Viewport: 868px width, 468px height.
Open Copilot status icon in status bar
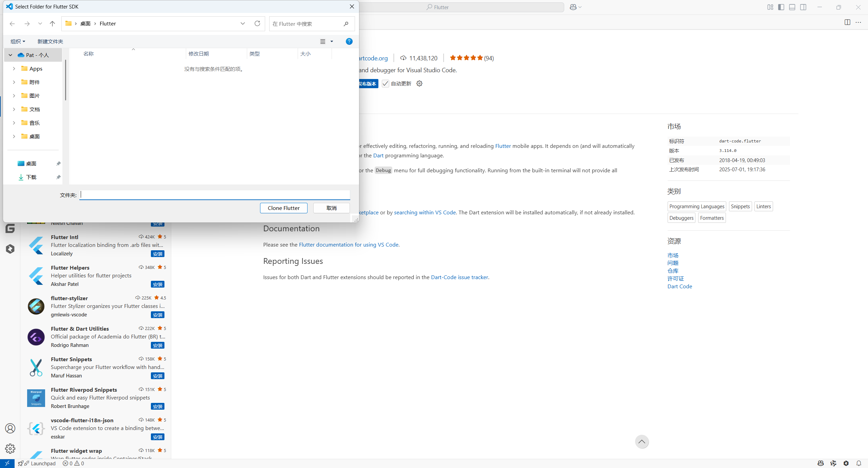[821, 463]
